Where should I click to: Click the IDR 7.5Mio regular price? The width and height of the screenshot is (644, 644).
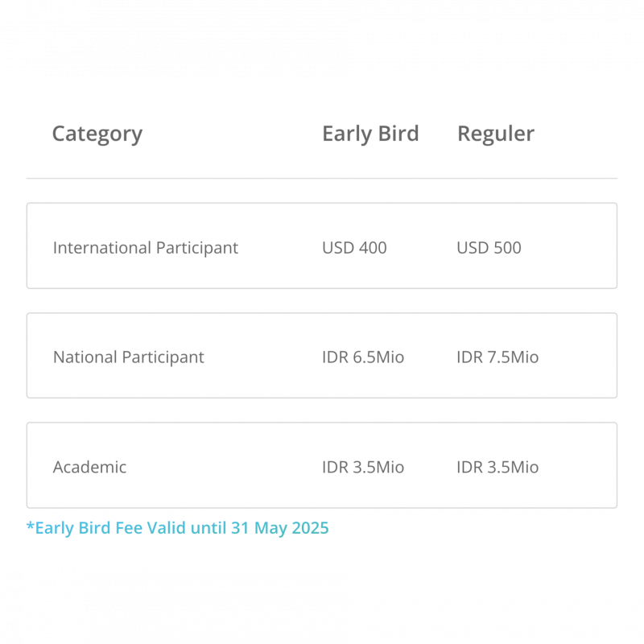pyautogui.click(x=497, y=357)
